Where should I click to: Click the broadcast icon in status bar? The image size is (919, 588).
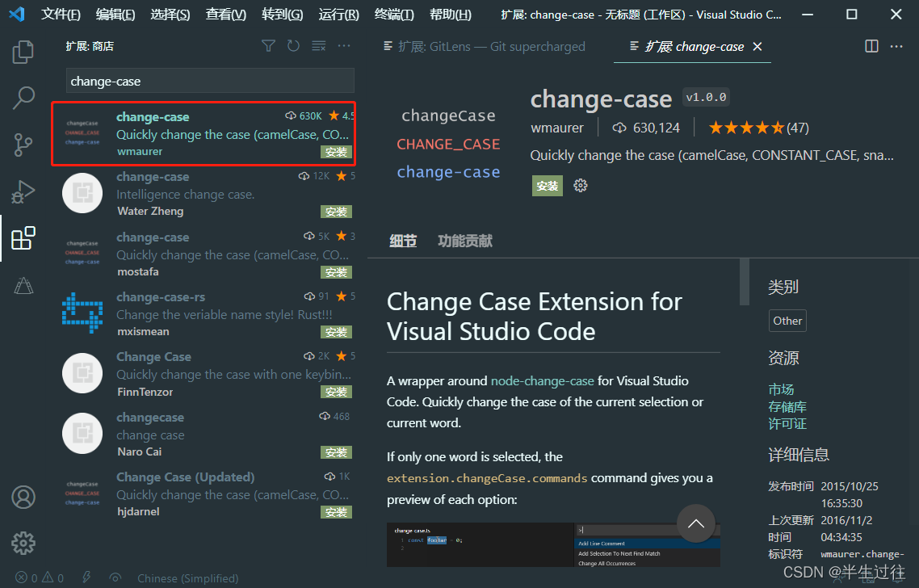click(115, 578)
